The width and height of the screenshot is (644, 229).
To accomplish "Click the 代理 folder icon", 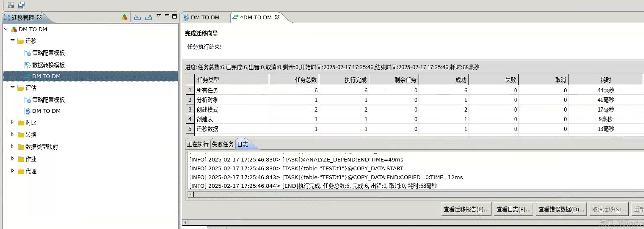I will click(21, 171).
